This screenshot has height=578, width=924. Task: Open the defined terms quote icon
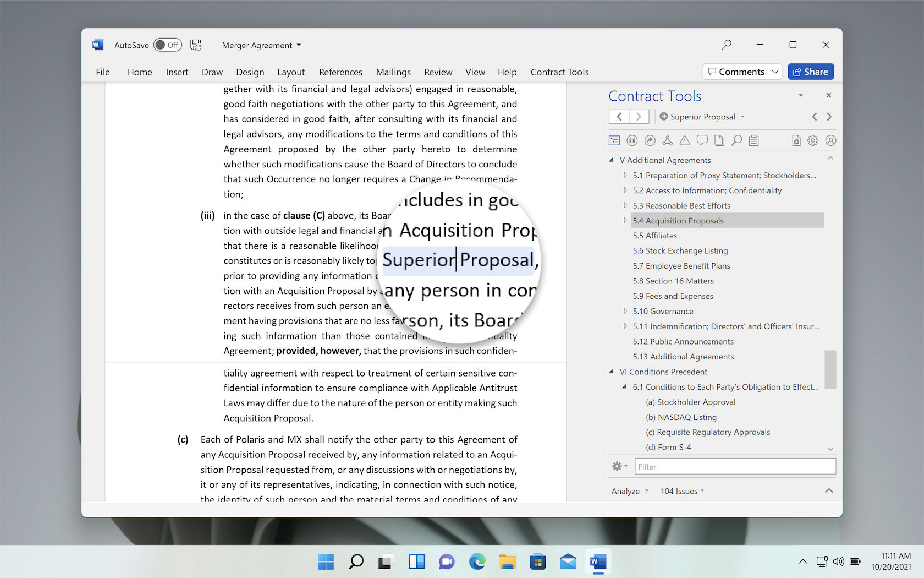tap(632, 140)
